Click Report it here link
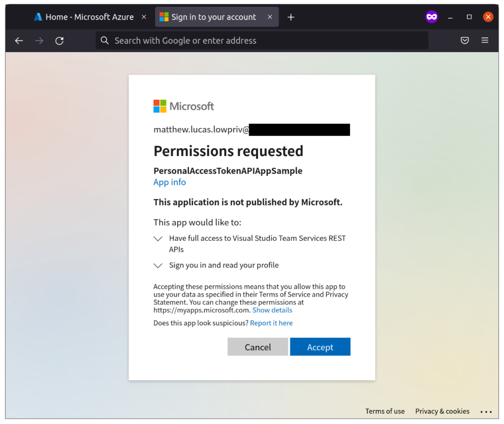The height and width of the screenshot is (424, 504). pos(271,323)
